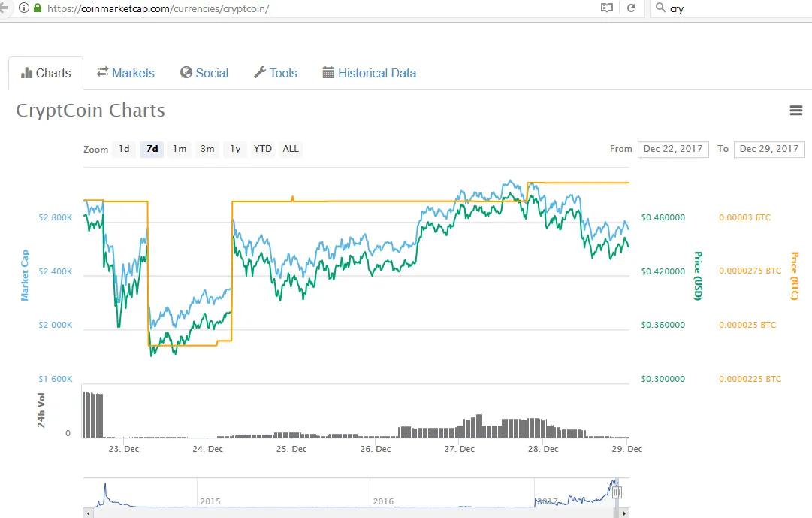Switch to the Social tab
This screenshot has height=518, width=812.
(x=204, y=73)
